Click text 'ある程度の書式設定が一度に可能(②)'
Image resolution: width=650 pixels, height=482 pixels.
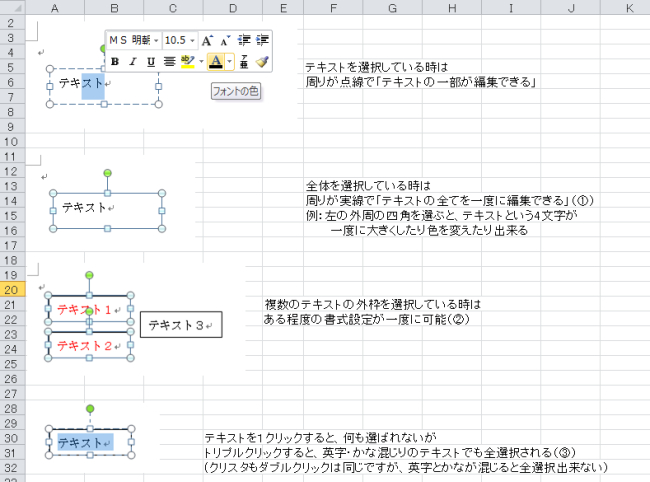tap(367, 319)
